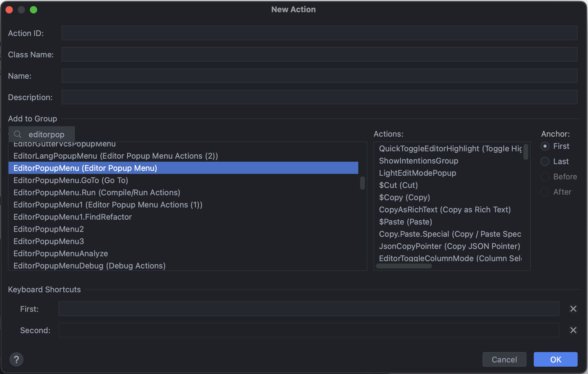Viewport: 588px width, 374px height.
Task: Click into the Class Name field
Action: [319, 54]
